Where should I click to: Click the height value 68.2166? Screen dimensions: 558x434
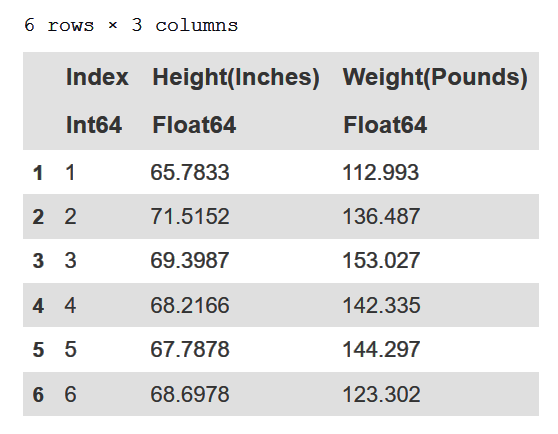click(x=190, y=305)
